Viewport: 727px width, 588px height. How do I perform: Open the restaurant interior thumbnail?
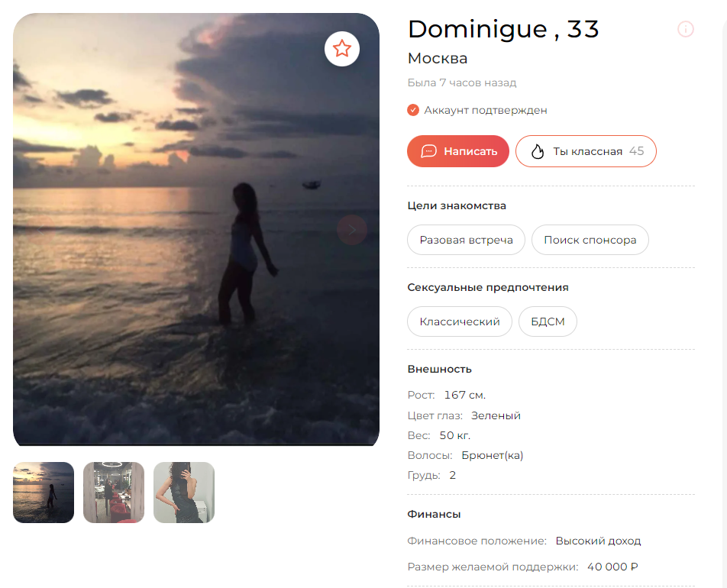[114, 493]
